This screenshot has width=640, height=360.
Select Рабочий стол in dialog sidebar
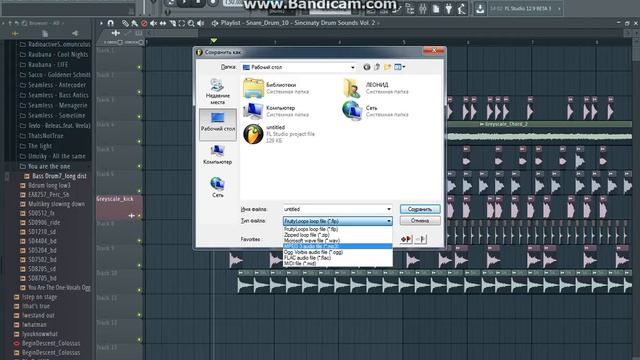pos(218,124)
